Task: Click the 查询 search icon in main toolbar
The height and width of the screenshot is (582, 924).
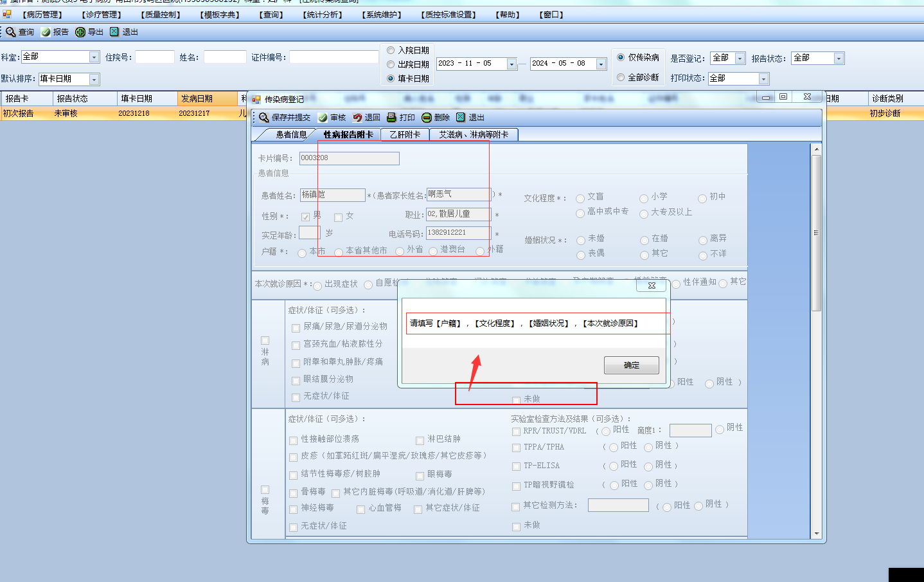Action: click(x=11, y=32)
